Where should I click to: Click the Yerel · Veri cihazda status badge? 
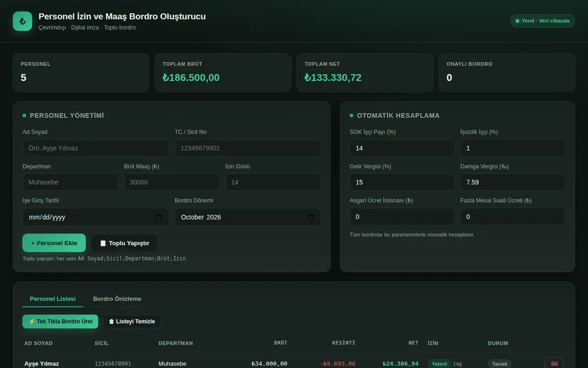point(542,21)
